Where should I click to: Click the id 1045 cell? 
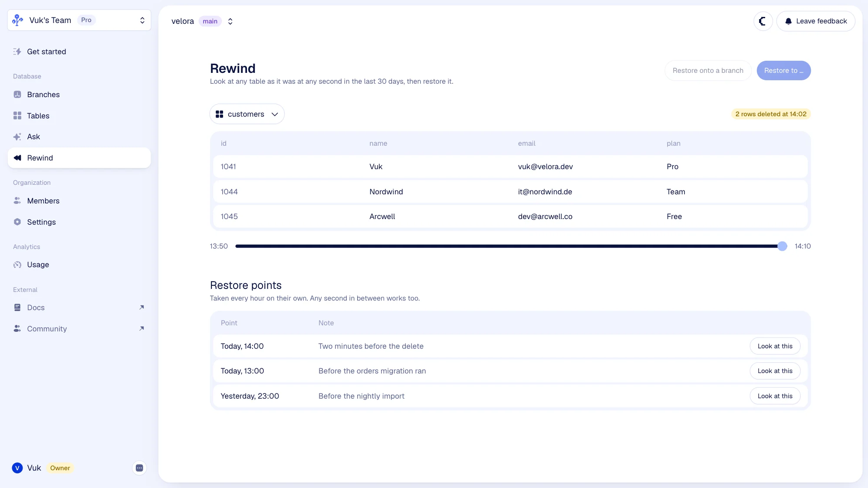click(x=229, y=216)
